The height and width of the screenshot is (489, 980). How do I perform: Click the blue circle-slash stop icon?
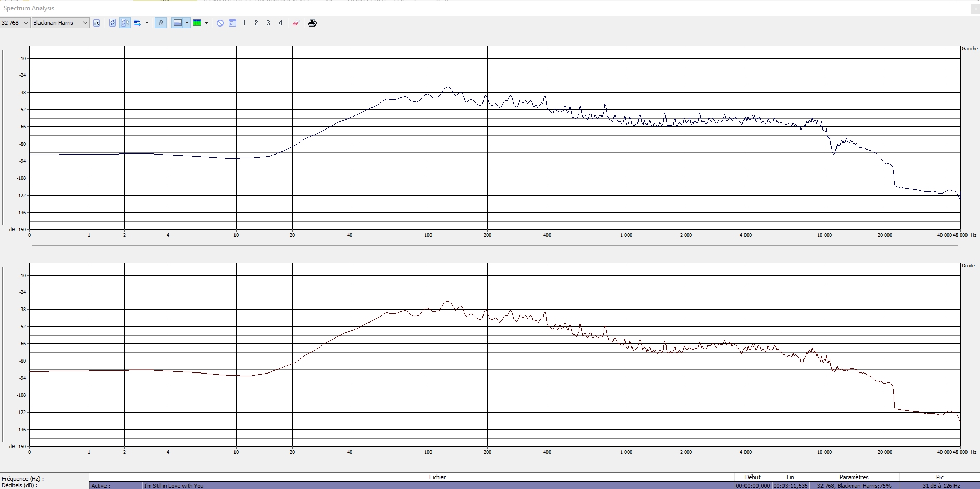[x=220, y=23]
